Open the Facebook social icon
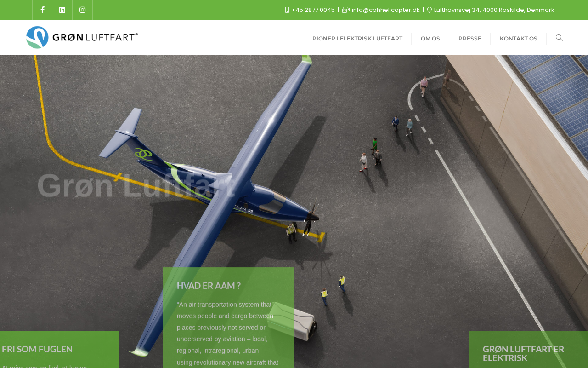The width and height of the screenshot is (588, 368). (x=42, y=10)
